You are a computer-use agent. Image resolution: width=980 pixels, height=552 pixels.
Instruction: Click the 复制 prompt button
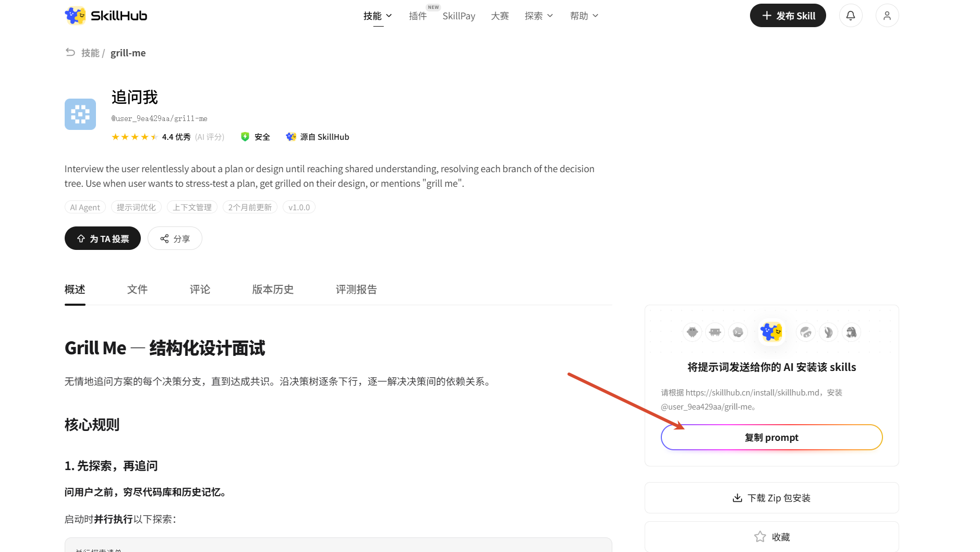pos(771,437)
